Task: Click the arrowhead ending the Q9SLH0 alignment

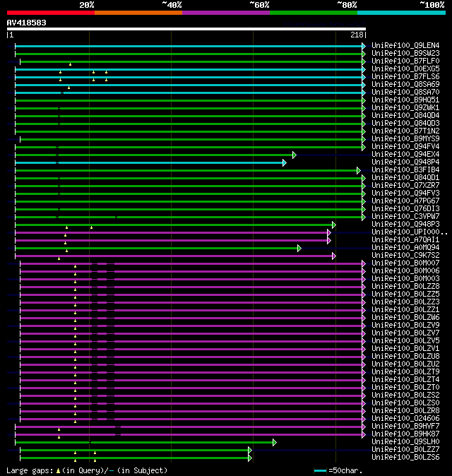Action: (x=275, y=442)
